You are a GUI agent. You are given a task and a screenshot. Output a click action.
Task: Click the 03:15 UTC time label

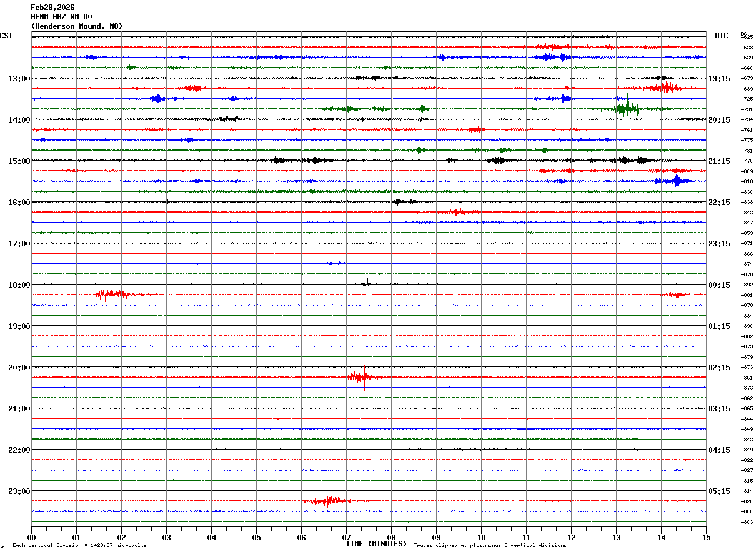pos(719,409)
